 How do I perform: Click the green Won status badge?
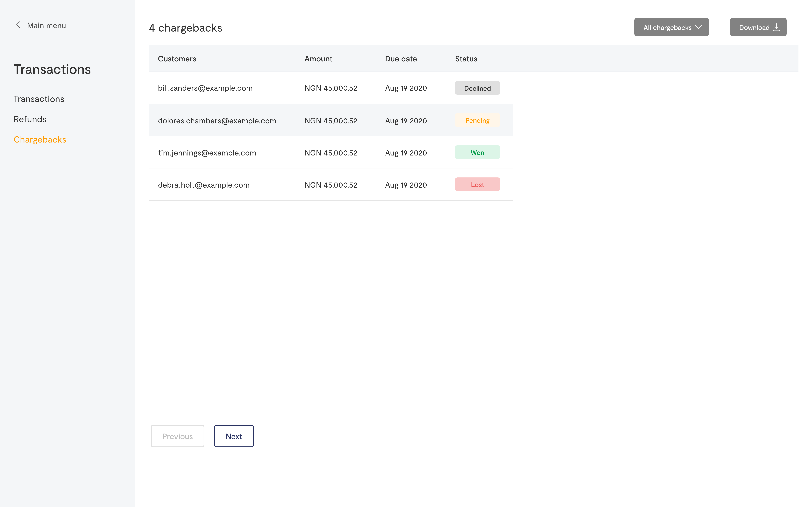click(x=477, y=153)
